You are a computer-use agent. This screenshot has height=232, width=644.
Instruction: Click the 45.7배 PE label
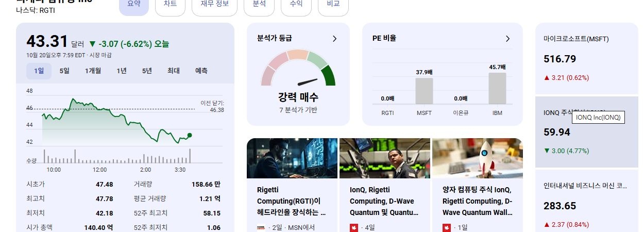497,67
